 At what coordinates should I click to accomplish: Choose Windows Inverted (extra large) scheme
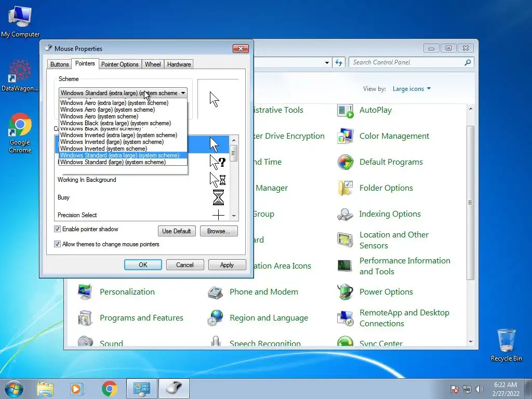123,135
